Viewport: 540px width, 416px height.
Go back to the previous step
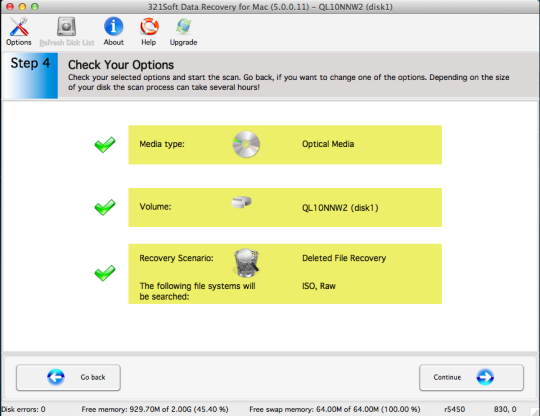pos(68,377)
